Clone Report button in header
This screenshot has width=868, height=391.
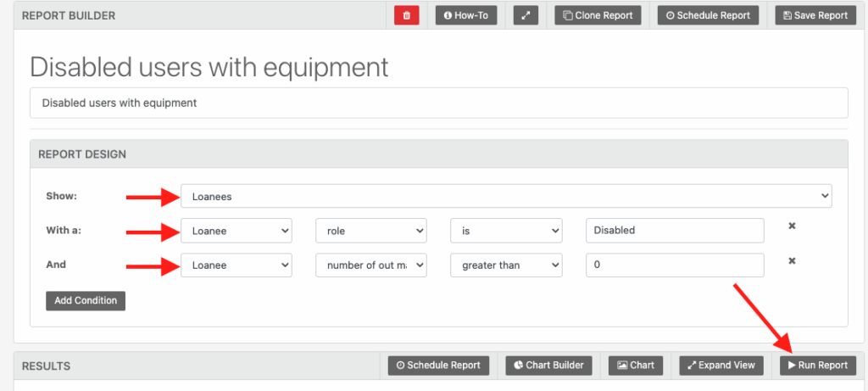pyautogui.click(x=598, y=15)
